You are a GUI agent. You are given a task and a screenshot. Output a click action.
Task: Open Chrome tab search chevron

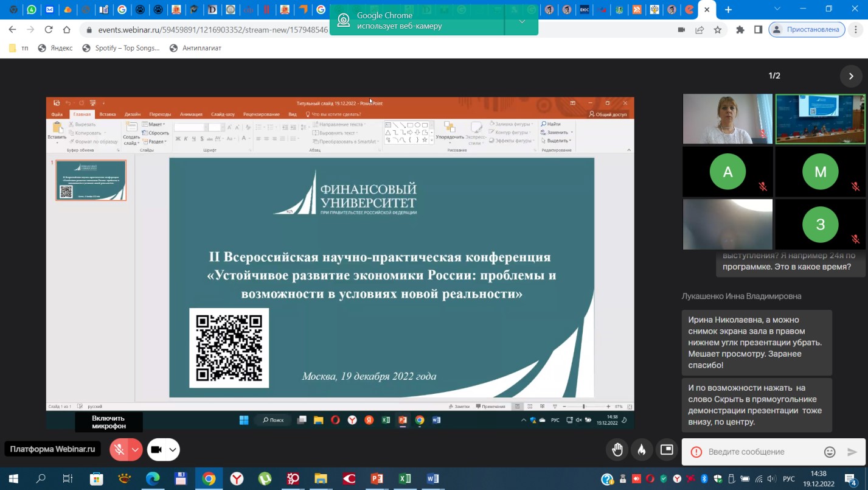click(777, 9)
